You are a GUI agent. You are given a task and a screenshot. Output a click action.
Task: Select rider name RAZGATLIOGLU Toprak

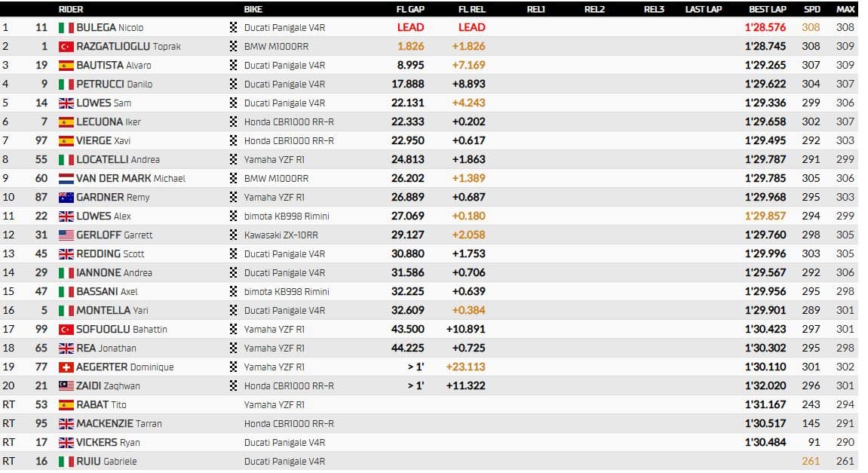pyautogui.click(x=128, y=47)
